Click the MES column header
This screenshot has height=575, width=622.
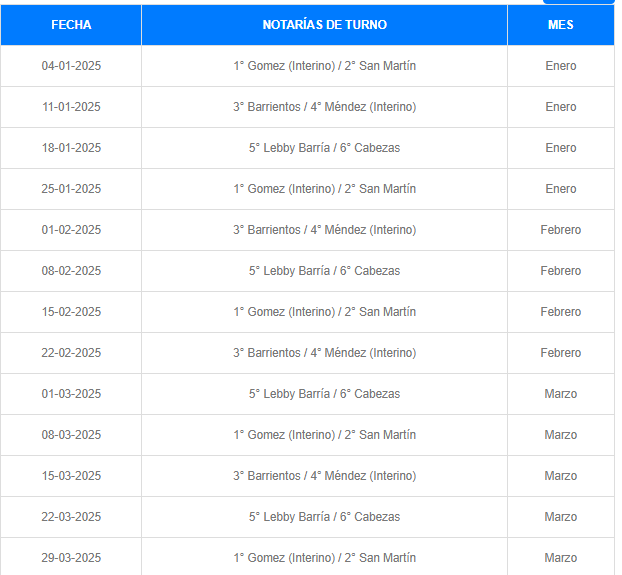click(x=560, y=25)
